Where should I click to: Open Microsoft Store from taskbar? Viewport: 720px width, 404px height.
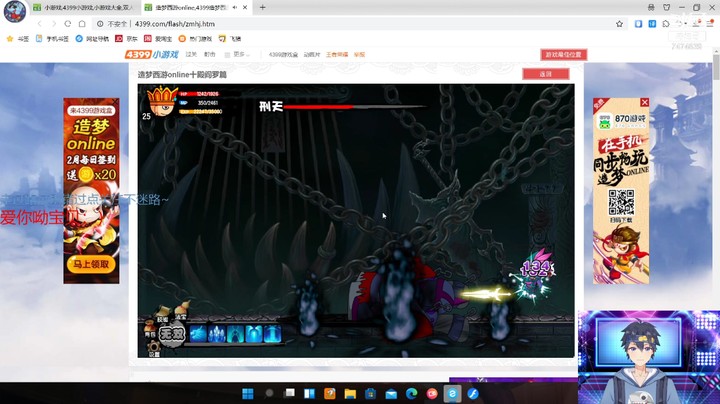point(371,393)
